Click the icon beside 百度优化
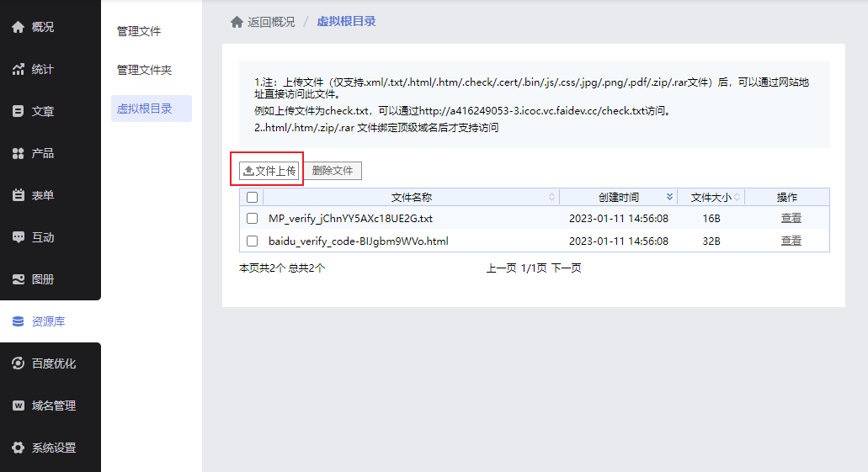Viewport: 868px width, 472px height. pyautogui.click(x=19, y=363)
